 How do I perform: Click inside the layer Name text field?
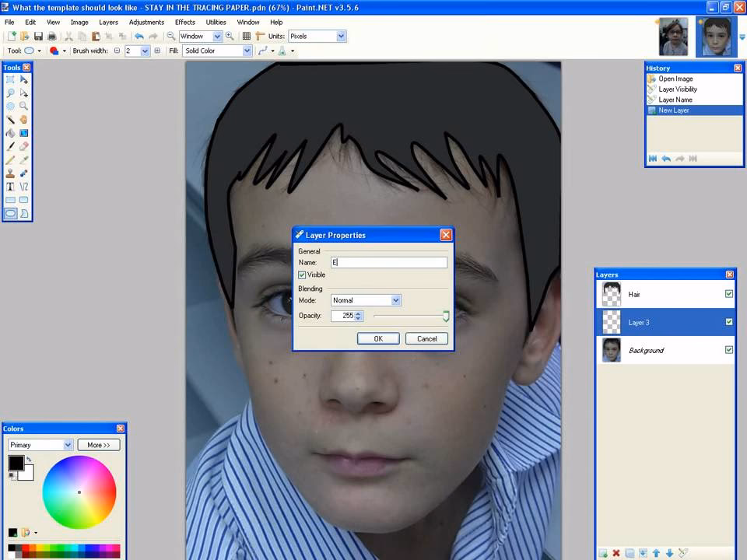pyautogui.click(x=388, y=262)
